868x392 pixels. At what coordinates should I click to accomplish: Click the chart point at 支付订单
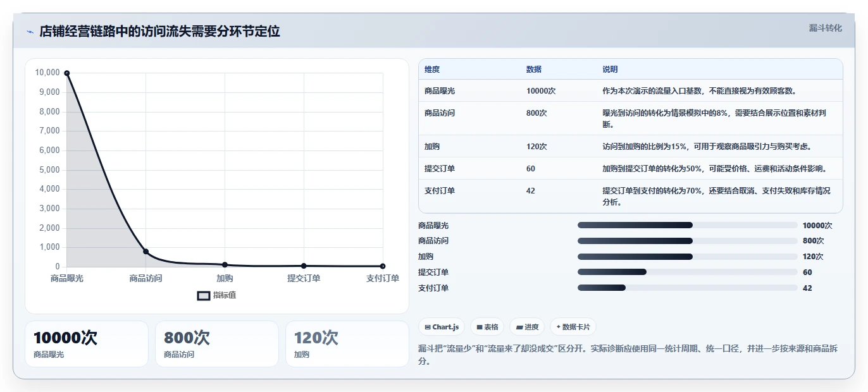pyautogui.click(x=383, y=266)
